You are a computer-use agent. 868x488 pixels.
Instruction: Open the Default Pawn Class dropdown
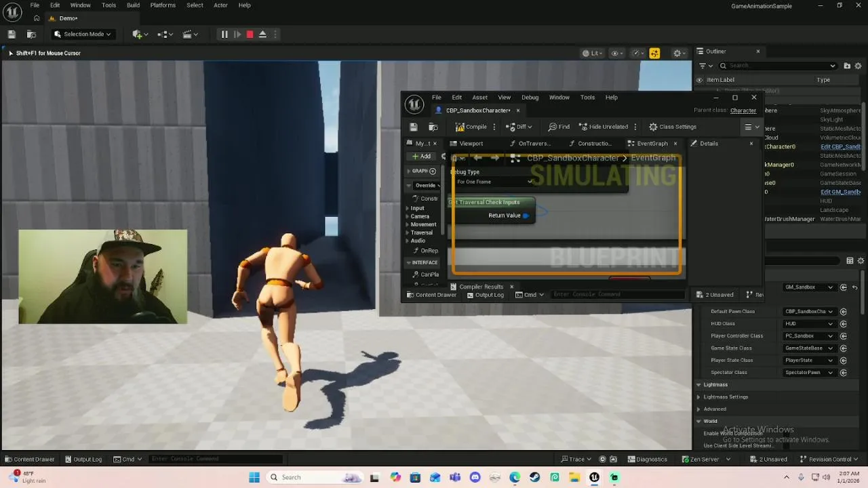pyautogui.click(x=809, y=312)
